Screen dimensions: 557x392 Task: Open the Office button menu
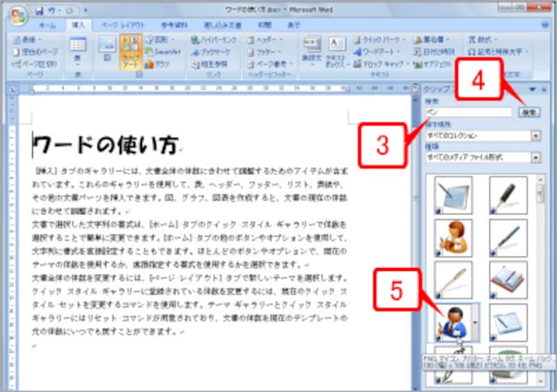18,15
